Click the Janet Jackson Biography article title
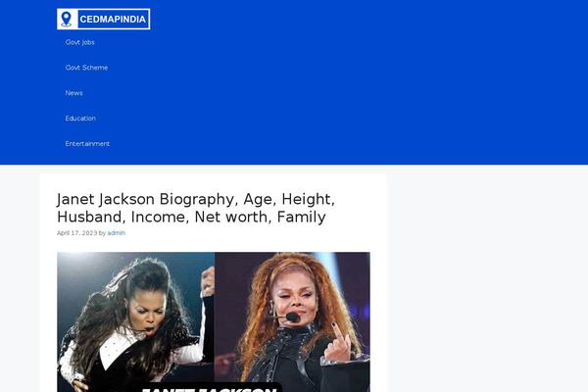This screenshot has width=588, height=392. [196, 208]
